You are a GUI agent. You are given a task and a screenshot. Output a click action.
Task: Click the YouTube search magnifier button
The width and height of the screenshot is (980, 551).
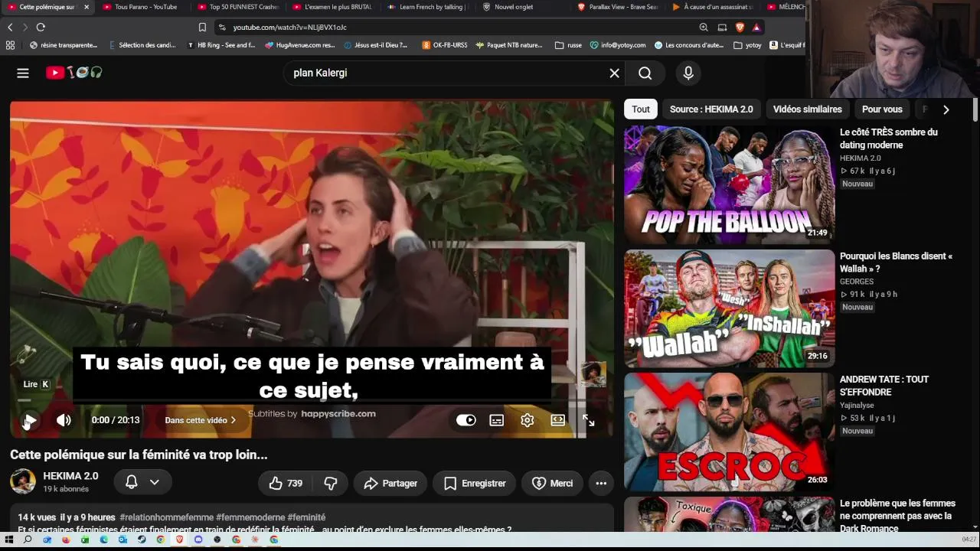[x=645, y=73]
